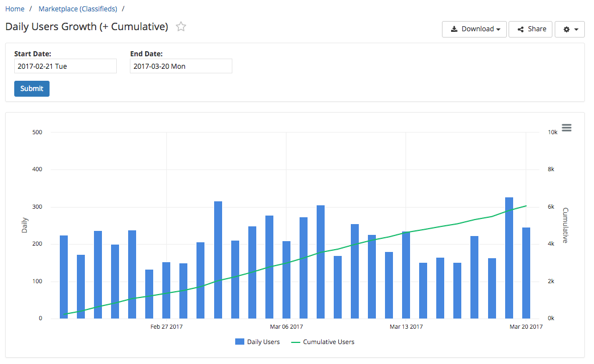Image resolution: width=594 pixels, height=364 pixels.
Task: Toggle Daily Users series in legend
Action: pos(263,342)
